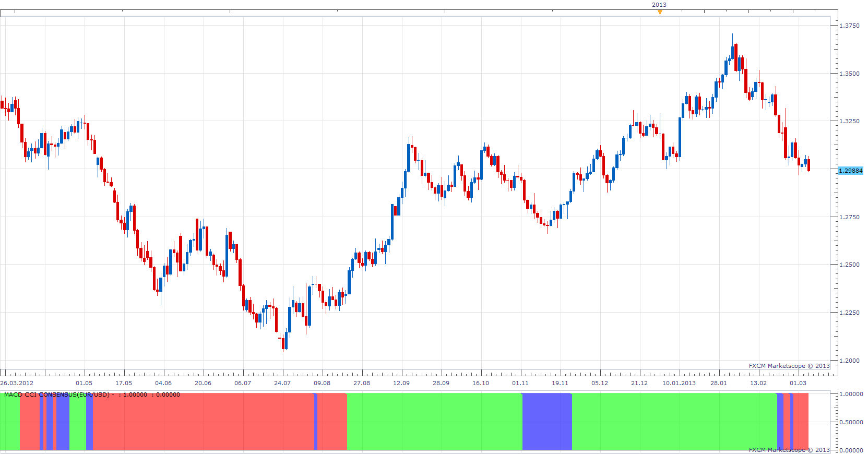Click the indicator axis value 0.00000

tap(851, 450)
